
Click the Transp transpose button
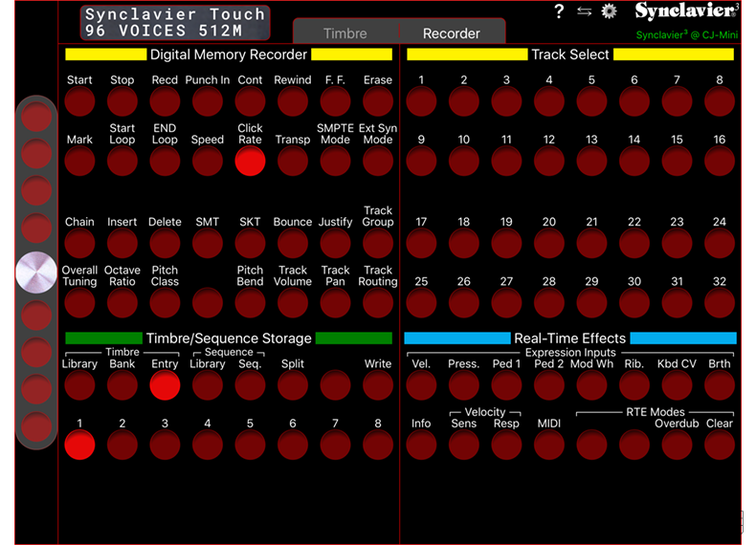click(x=293, y=161)
